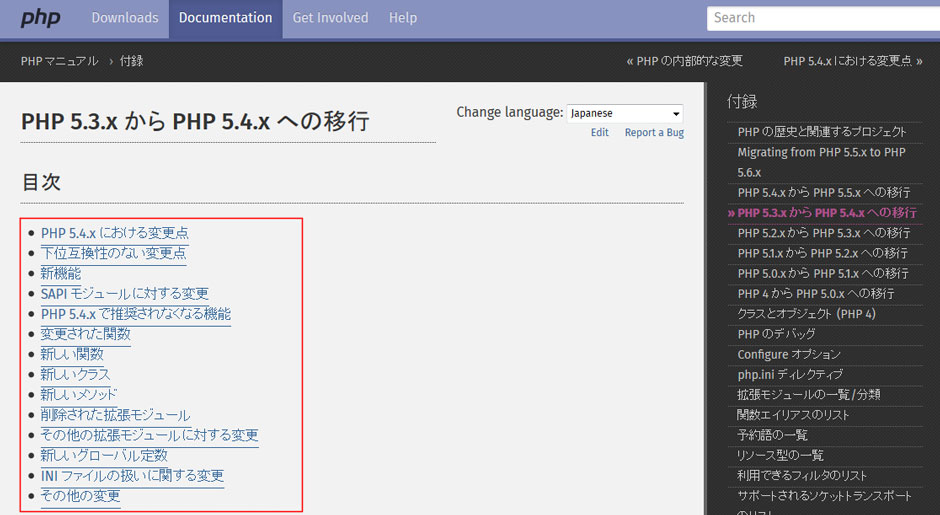Viewport: 940px width, 515px height.
Task: Click the Edit link
Action: point(599,132)
